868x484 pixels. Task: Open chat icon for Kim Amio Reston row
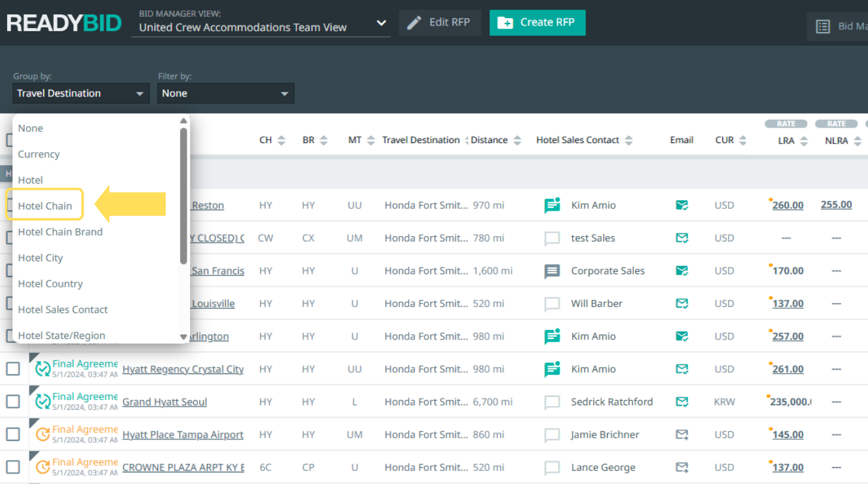[552, 206]
